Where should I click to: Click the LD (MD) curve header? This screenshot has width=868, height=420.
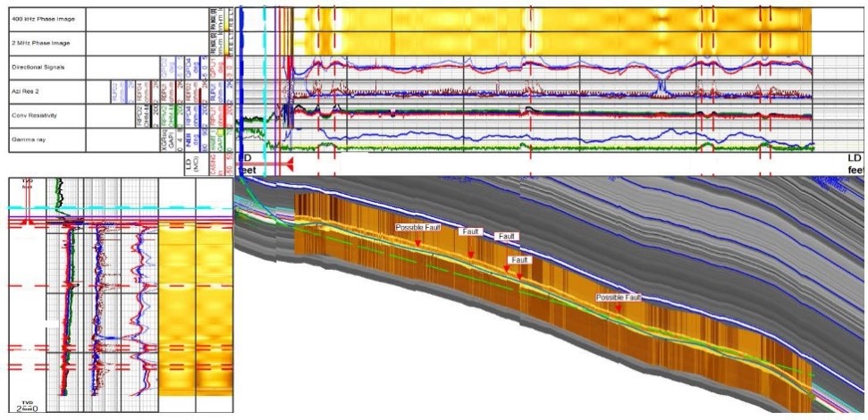point(188,164)
